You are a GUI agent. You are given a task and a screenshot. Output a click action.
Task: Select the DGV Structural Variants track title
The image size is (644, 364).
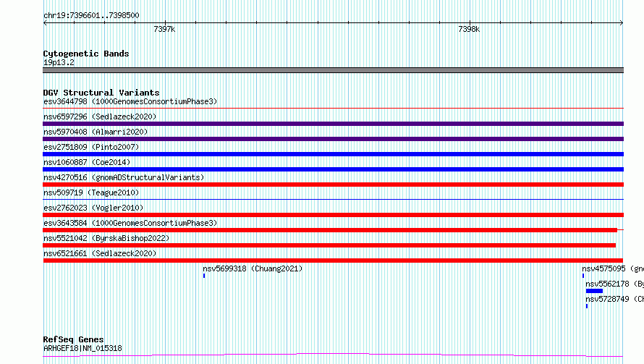(101, 93)
